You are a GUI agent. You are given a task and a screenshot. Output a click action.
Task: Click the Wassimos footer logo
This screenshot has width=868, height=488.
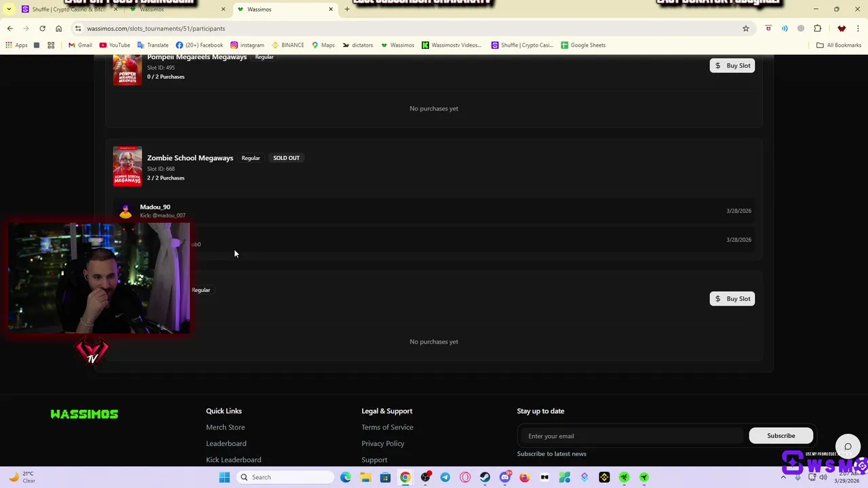[x=84, y=414]
